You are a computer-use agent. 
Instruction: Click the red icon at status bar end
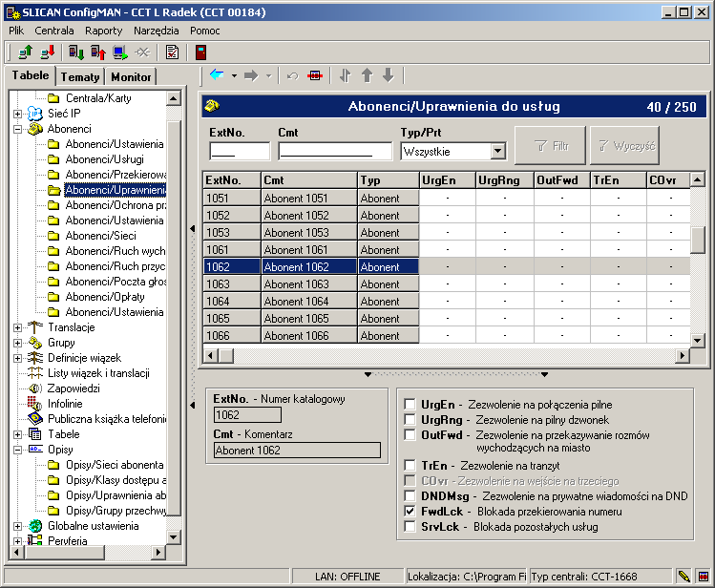pyautogui.click(x=704, y=577)
